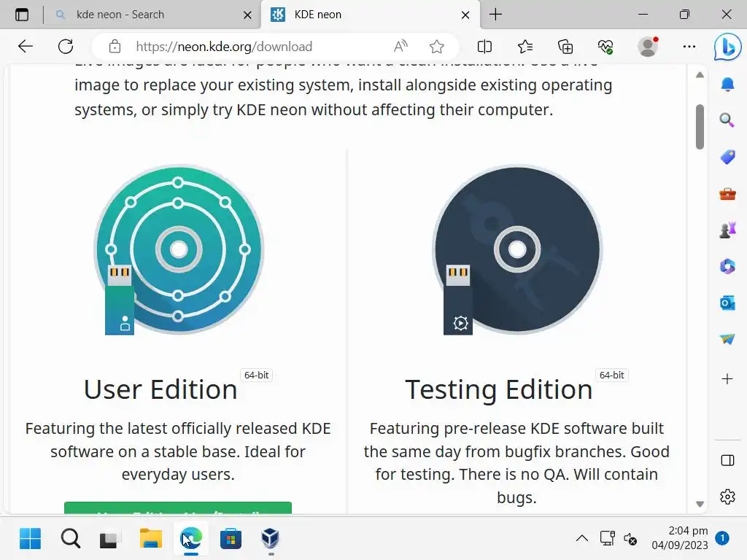This screenshot has height=560, width=747.
Task: Open Collections panel
Action: (x=565, y=46)
